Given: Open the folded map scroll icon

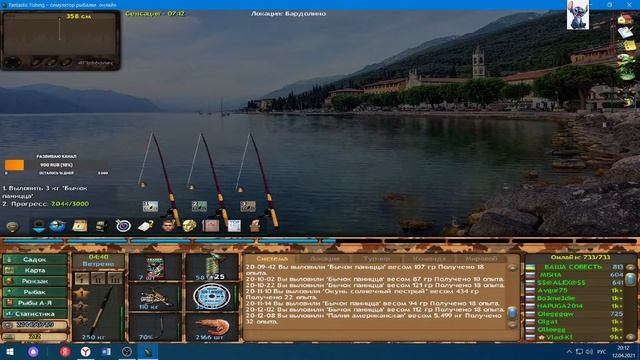Looking at the screenshot, I should 80,226.
